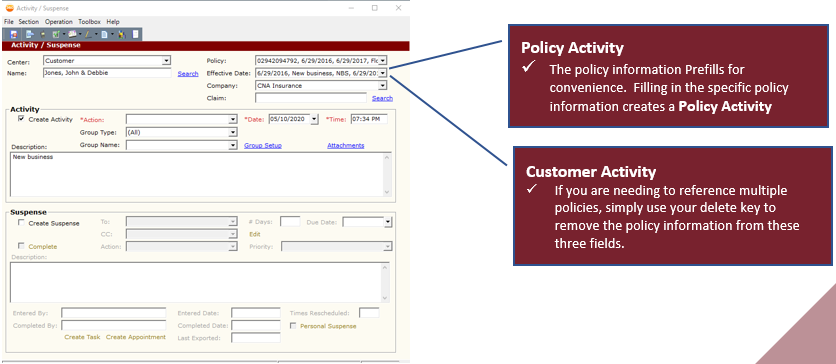Open the Suspense Priority dropdown
The width and height of the screenshot is (836, 364).
click(388, 247)
